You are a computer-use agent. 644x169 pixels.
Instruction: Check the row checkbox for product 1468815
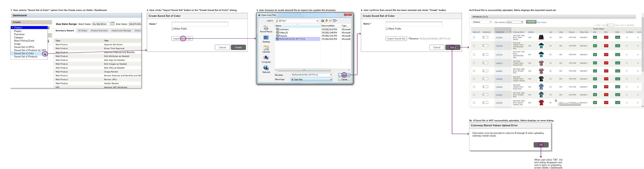474,63
